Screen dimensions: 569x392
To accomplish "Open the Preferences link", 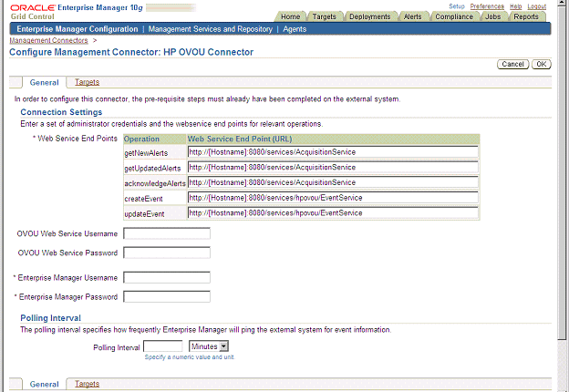I will coord(487,6).
